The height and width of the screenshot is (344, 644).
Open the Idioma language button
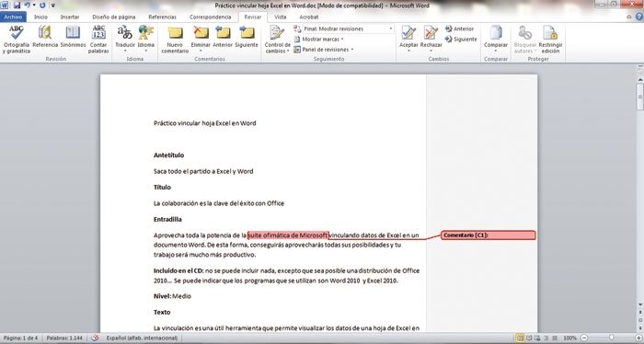145,39
